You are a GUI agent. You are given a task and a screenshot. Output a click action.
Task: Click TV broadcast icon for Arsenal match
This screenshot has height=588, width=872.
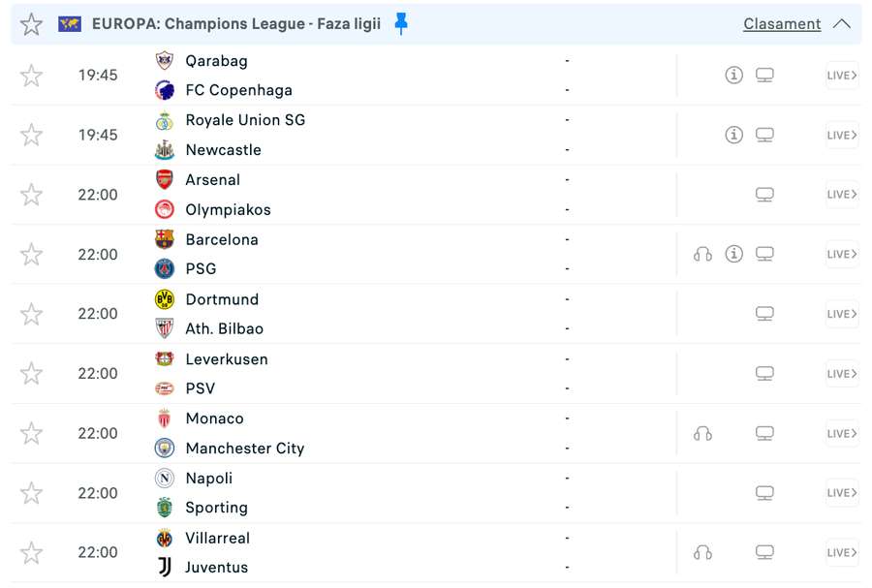tap(764, 195)
